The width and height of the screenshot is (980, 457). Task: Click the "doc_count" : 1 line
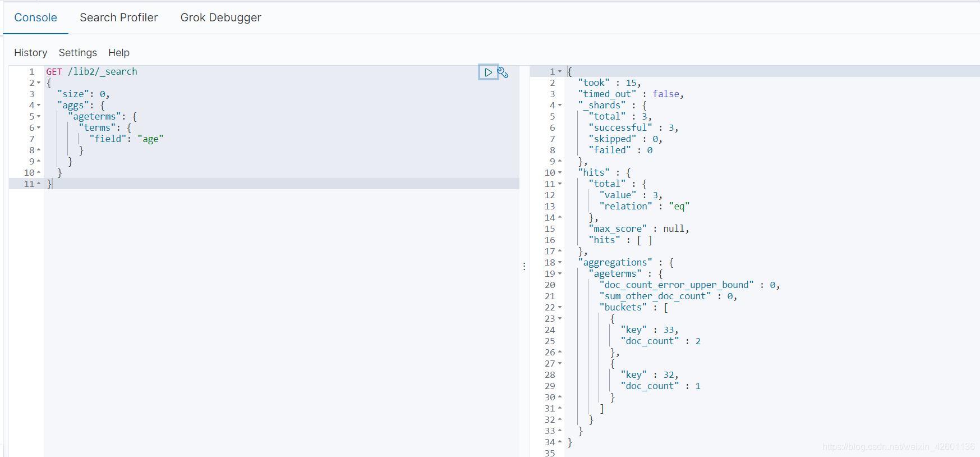pos(660,386)
